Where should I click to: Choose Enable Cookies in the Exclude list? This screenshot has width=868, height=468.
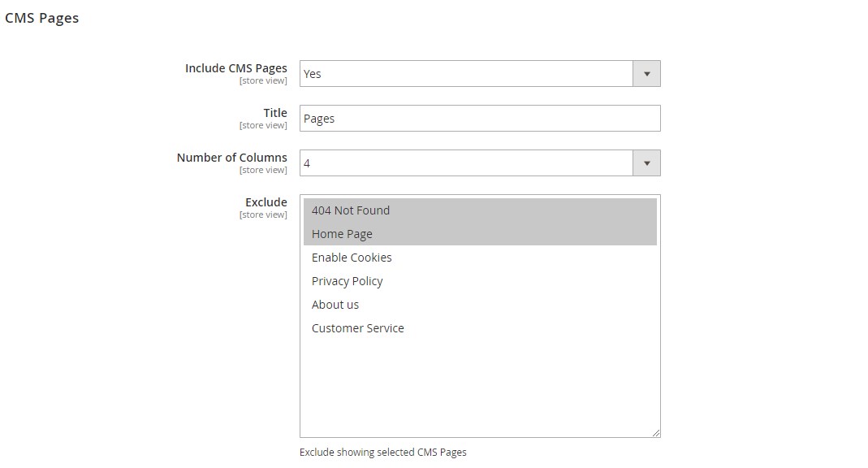pyautogui.click(x=352, y=258)
